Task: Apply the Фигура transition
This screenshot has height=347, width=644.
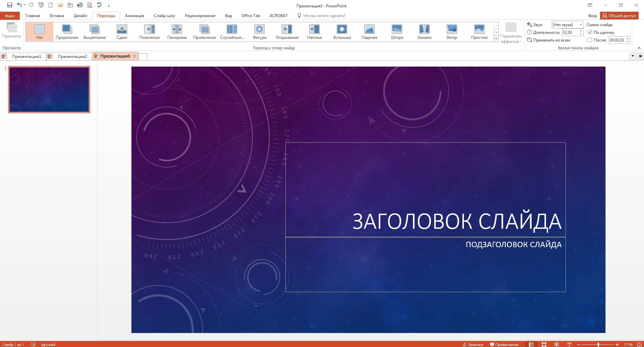Action: pyautogui.click(x=260, y=32)
